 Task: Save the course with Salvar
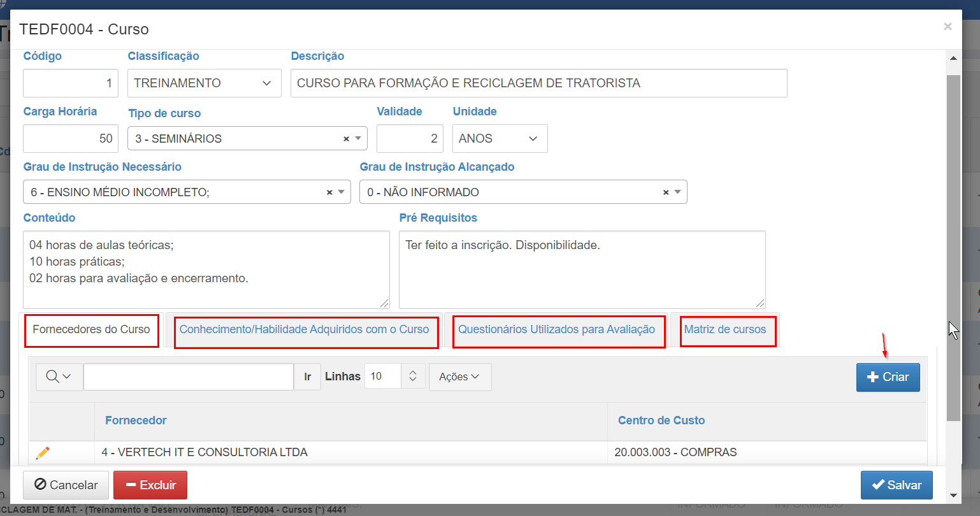[897, 485]
